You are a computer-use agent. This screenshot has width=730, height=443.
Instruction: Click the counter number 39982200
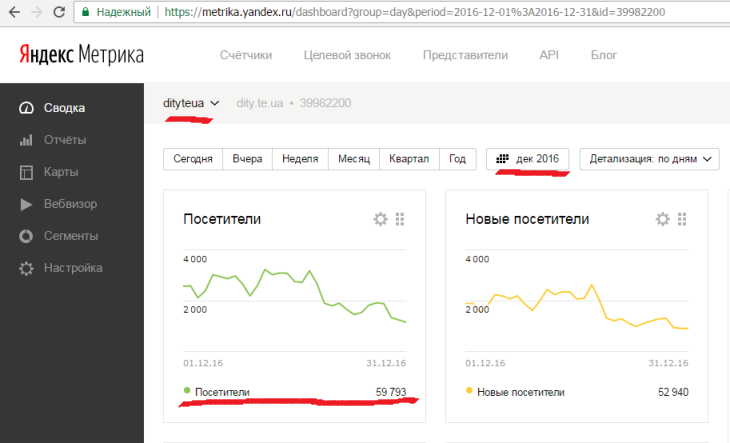tap(325, 103)
